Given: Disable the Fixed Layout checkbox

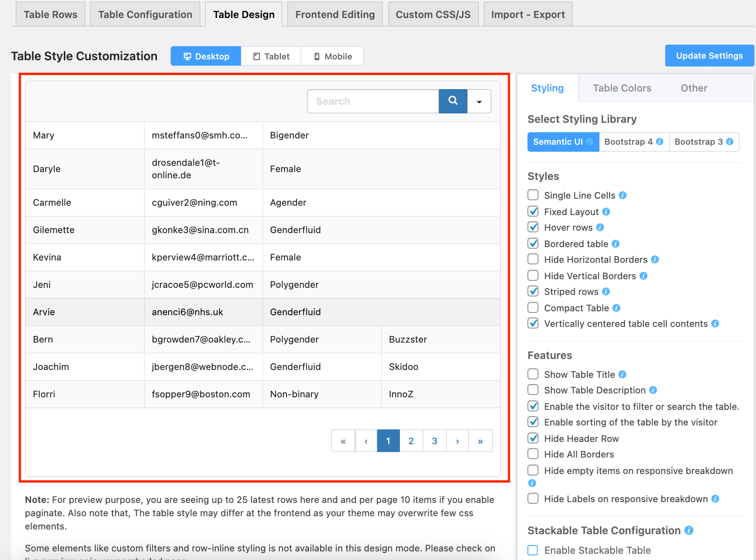Looking at the screenshot, I should click(533, 211).
